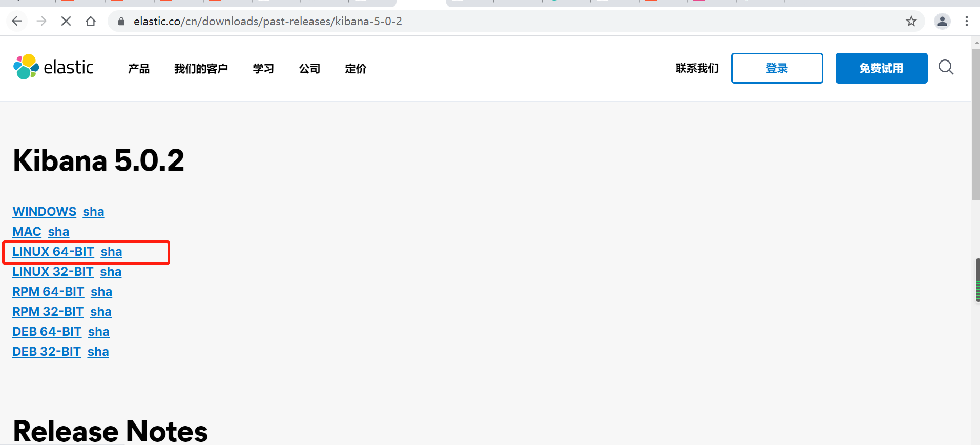Click the 登录 button
The height and width of the screenshot is (445, 980).
pos(777,68)
